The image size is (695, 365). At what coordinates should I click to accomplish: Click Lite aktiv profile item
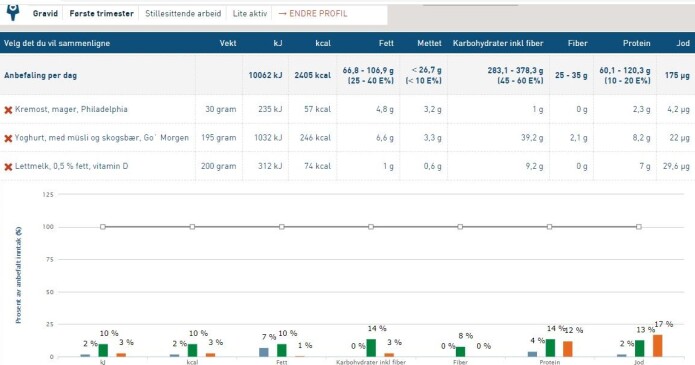250,14
